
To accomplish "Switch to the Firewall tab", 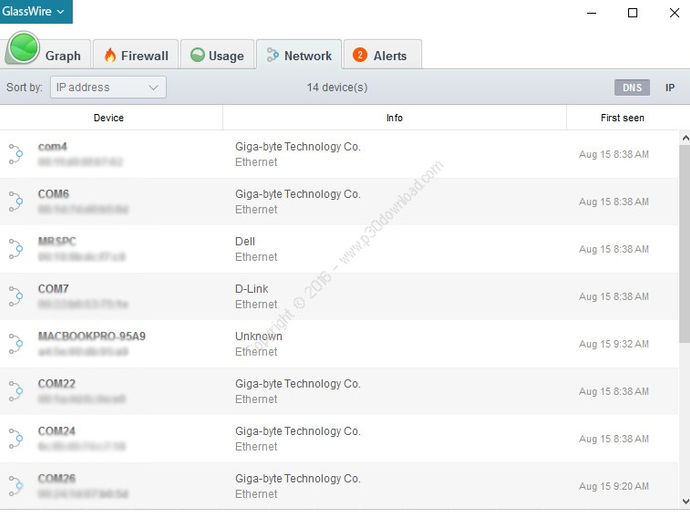I will click(x=136, y=56).
